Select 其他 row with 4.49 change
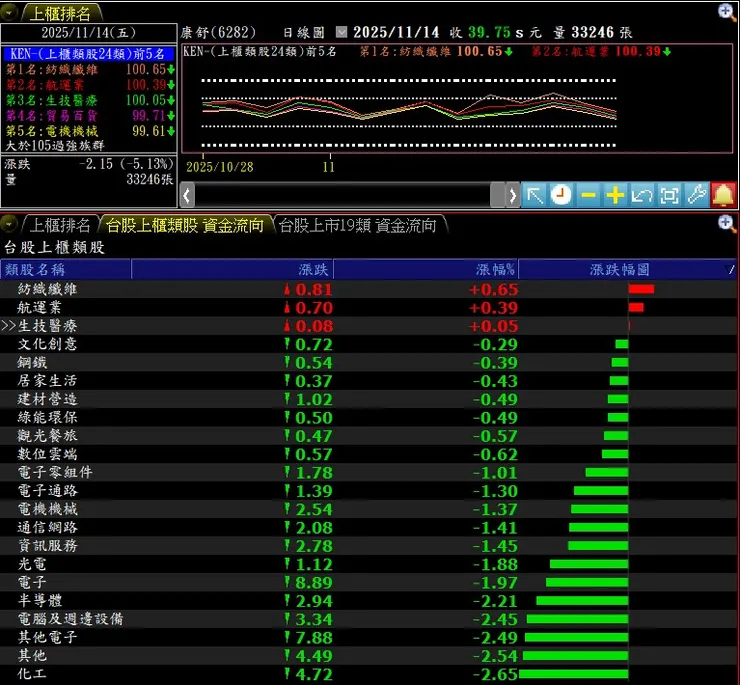 pos(368,656)
